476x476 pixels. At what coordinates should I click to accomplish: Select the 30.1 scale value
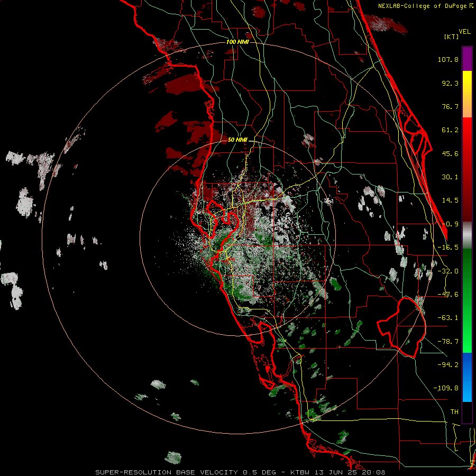pyautogui.click(x=450, y=177)
